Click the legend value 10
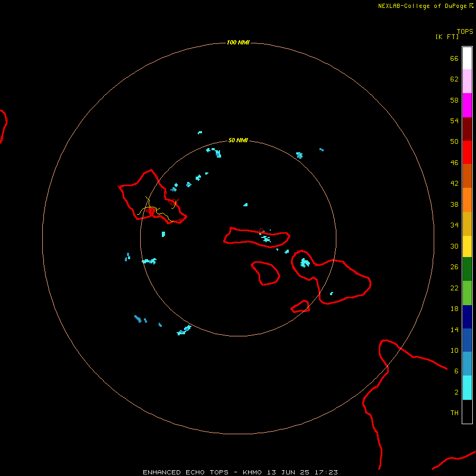 454,350
